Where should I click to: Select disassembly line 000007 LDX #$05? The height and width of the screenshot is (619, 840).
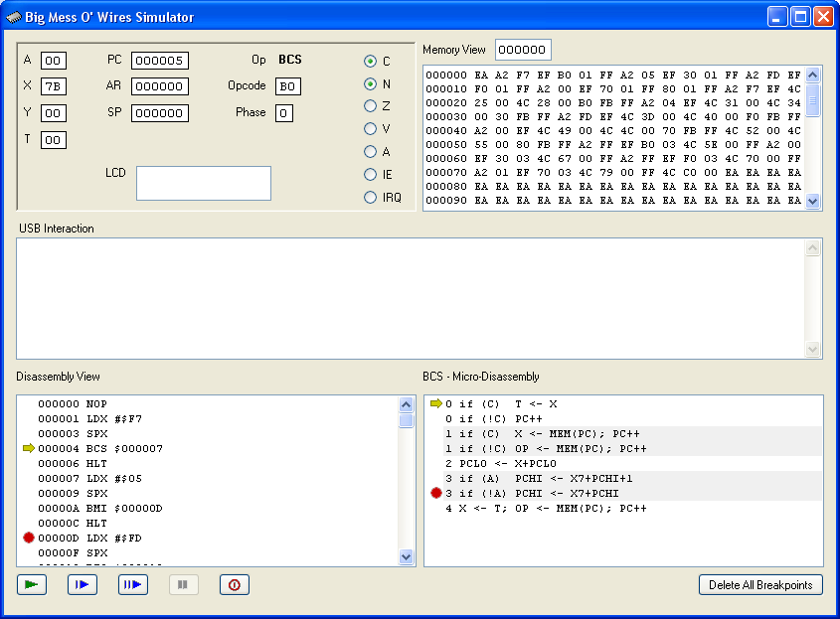(90, 478)
